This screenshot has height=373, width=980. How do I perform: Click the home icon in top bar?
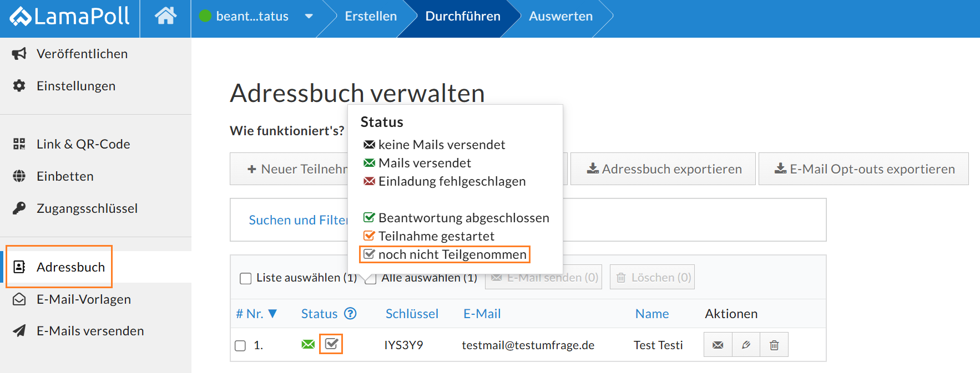(x=165, y=17)
